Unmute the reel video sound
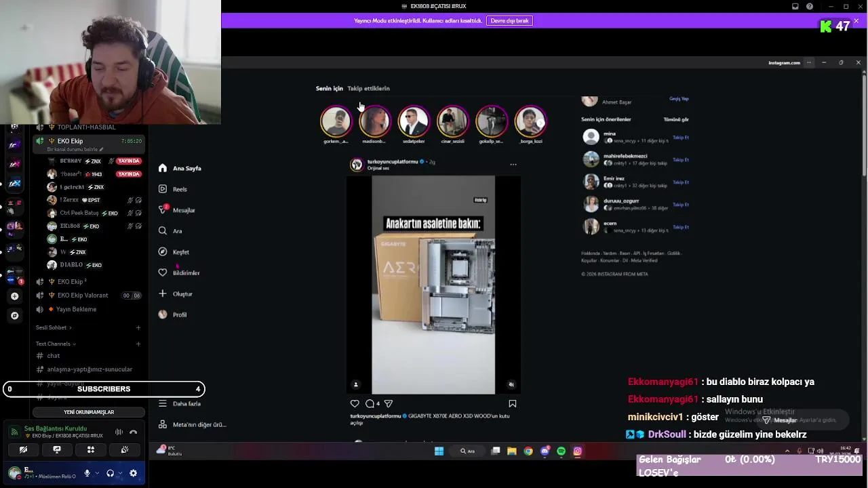Screen dimensions: 868x488 pyautogui.click(x=511, y=384)
